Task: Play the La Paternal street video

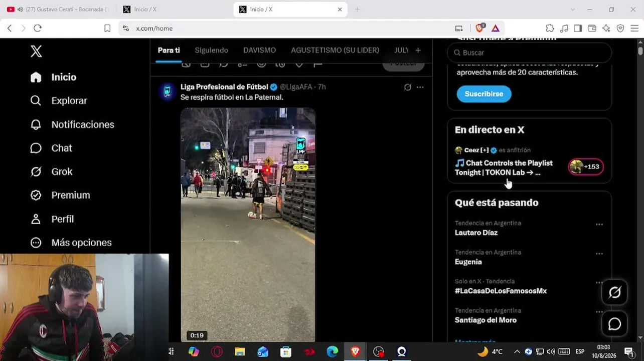Action: tap(248, 225)
